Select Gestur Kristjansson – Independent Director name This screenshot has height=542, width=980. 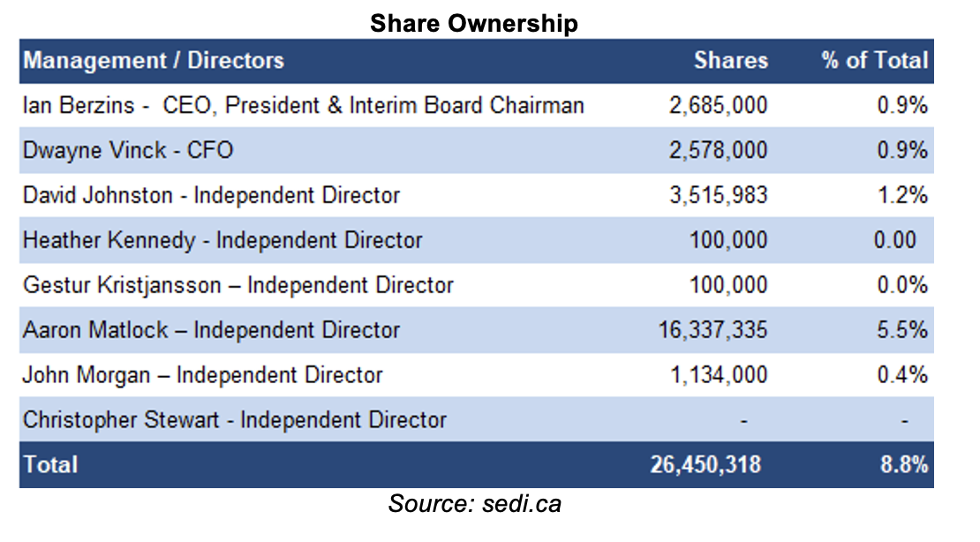(x=238, y=285)
